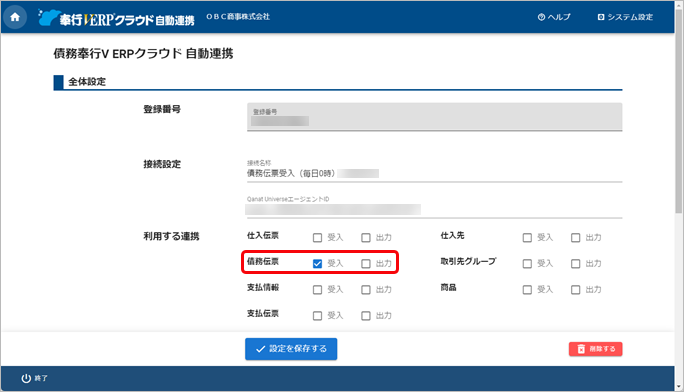Enable 取引先グループ 出力 checkbox
This screenshot has width=684, height=392.
pyautogui.click(x=576, y=263)
